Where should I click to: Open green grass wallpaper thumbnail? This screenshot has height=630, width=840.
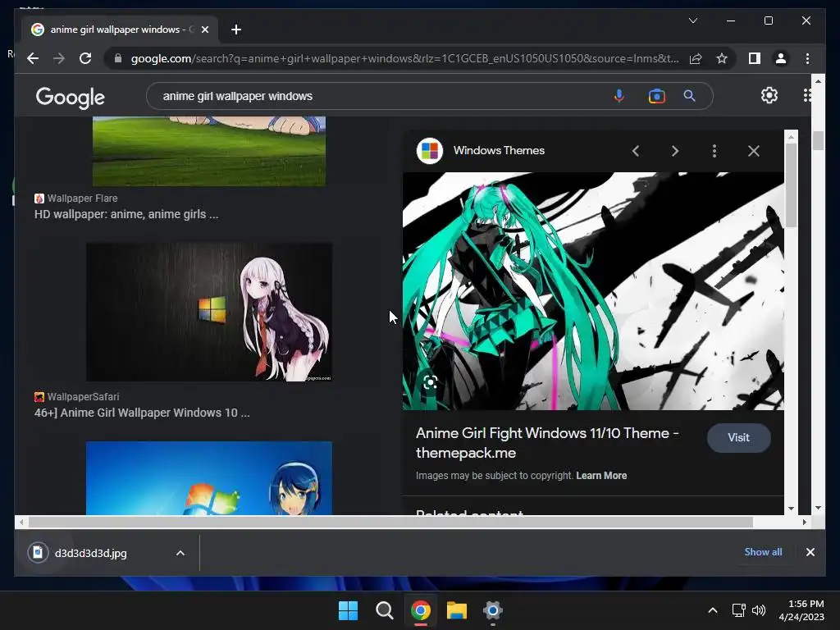209,151
